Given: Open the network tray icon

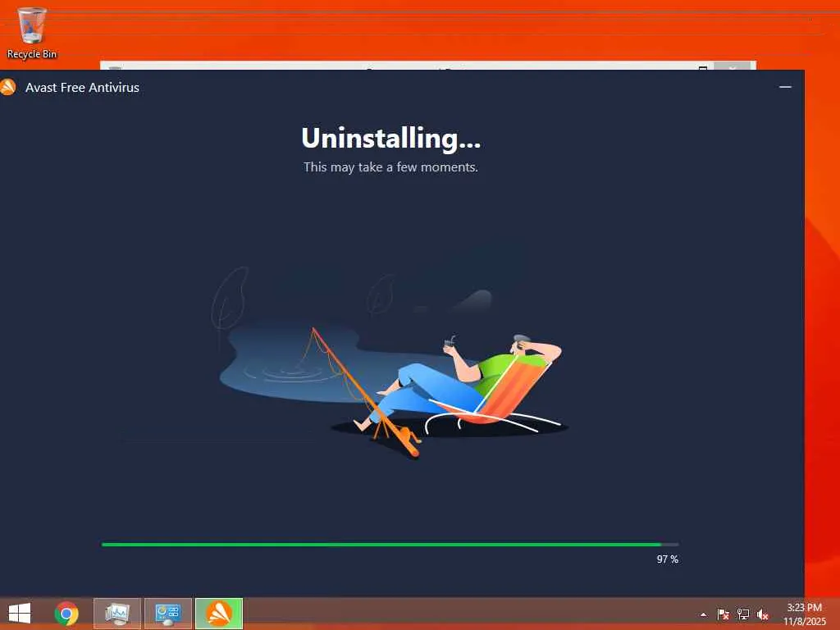Looking at the screenshot, I should [742, 614].
